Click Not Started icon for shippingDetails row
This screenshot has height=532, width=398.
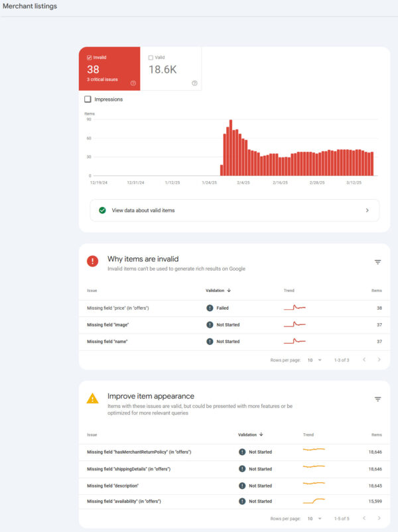point(242,469)
